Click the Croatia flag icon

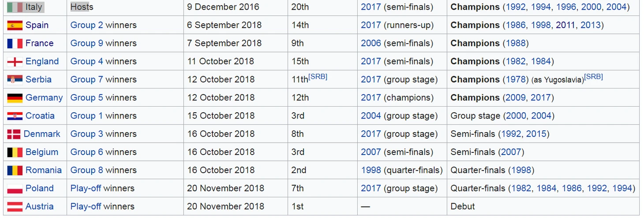[15, 116]
